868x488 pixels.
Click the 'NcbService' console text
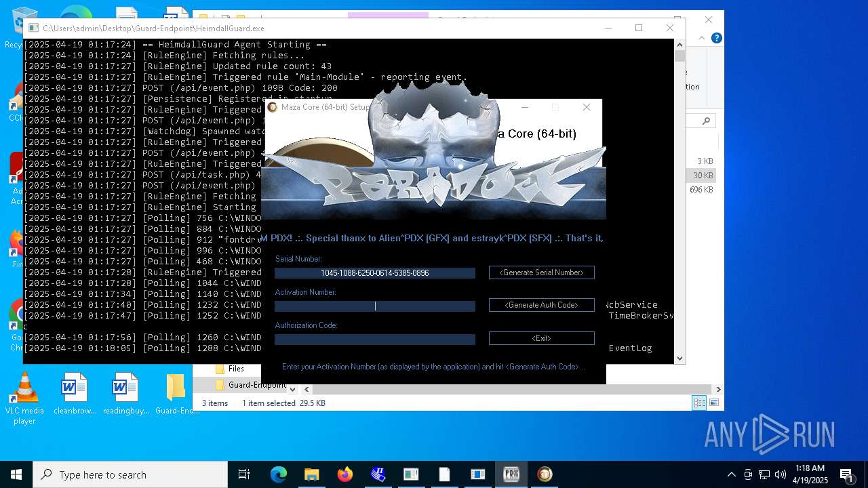pyautogui.click(x=631, y=305)
